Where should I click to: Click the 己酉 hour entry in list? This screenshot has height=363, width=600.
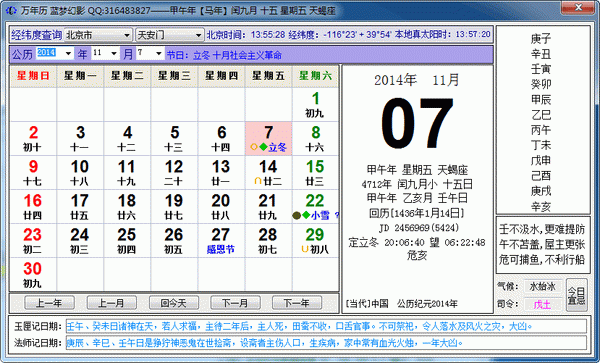click(541, 176)
